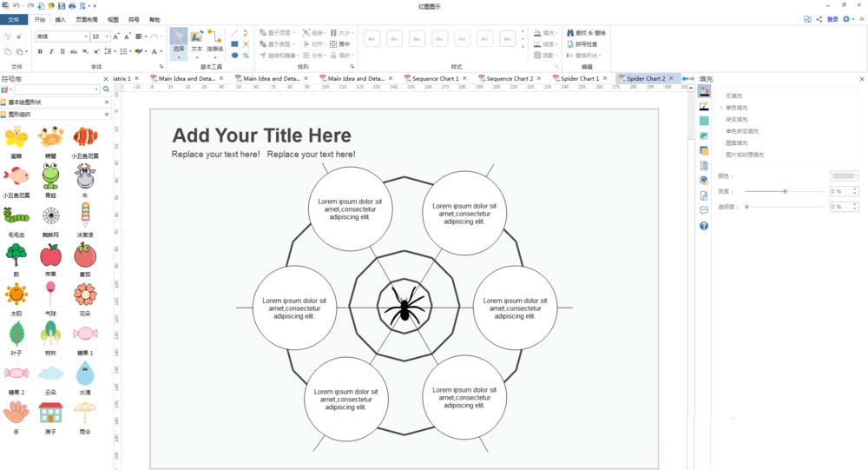
Task: Pick the blue ellipse shape tool
Action: pyautogui.click(x=234, y=56)
